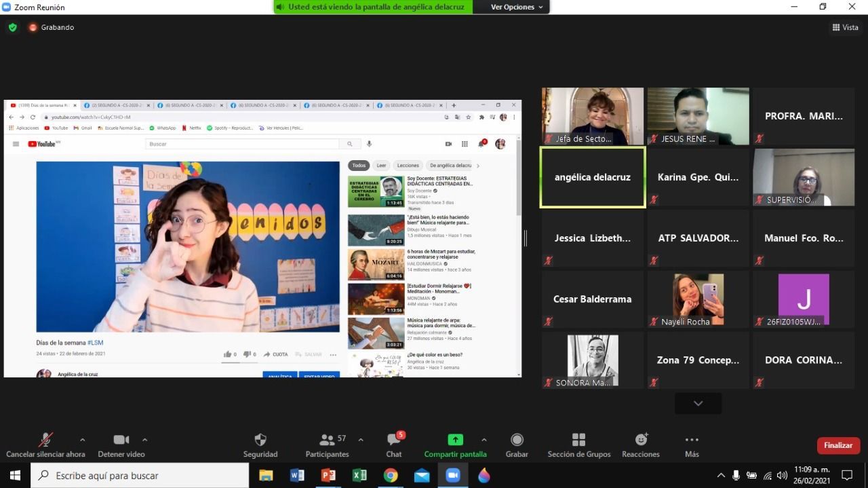
Task: Open the Seguridad shield icon
Action: tap(260, 440)
